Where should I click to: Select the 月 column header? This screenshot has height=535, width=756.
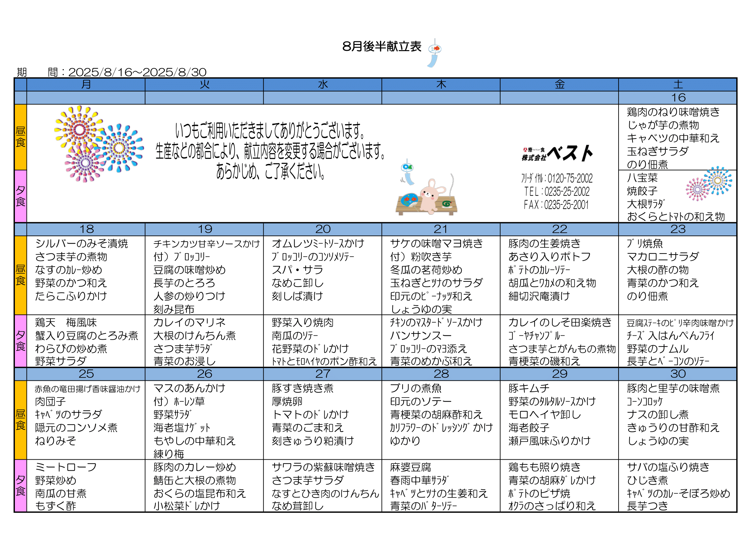86,85
